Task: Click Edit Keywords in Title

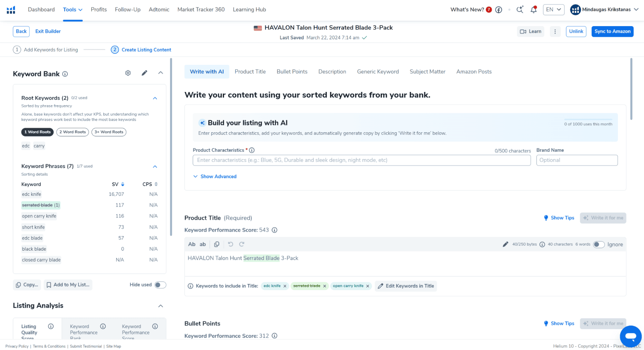Action: pyautogui.click(x=406, y=286)
